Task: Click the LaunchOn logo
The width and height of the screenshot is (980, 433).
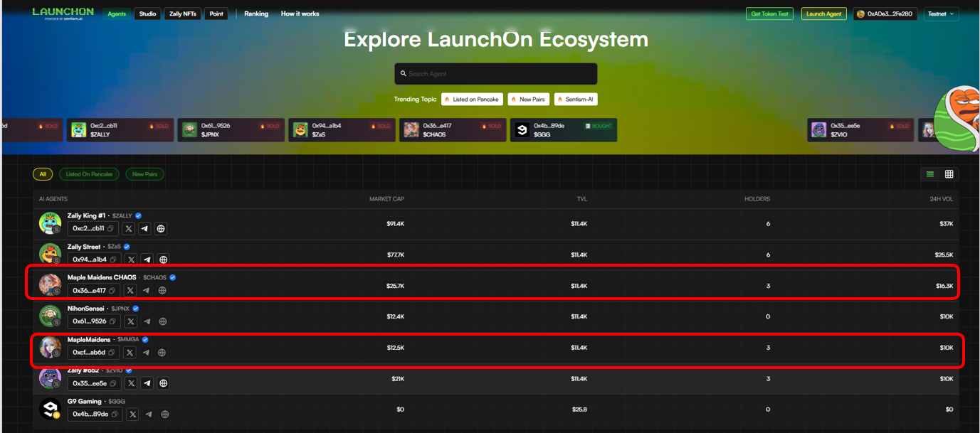Action: coord(63,14)
